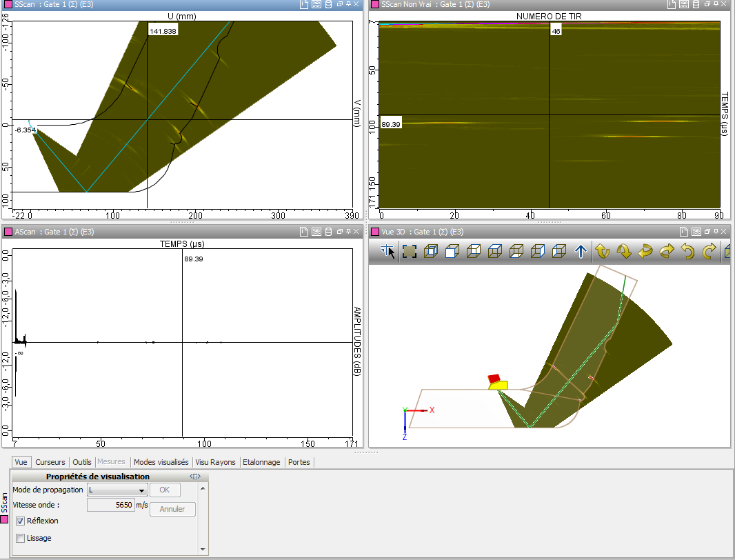Select the cursor pointer tool in Vue 3D

pyautogui.click(x=387, y=252)
